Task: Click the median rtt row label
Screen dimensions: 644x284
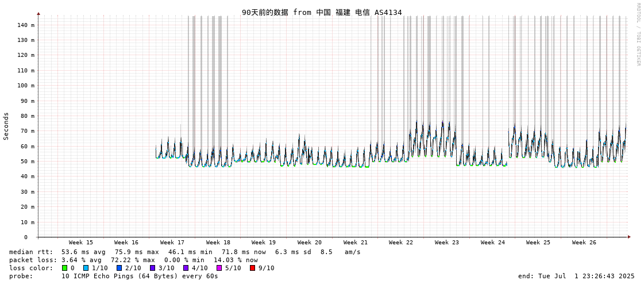Action: tap(31, 252)
